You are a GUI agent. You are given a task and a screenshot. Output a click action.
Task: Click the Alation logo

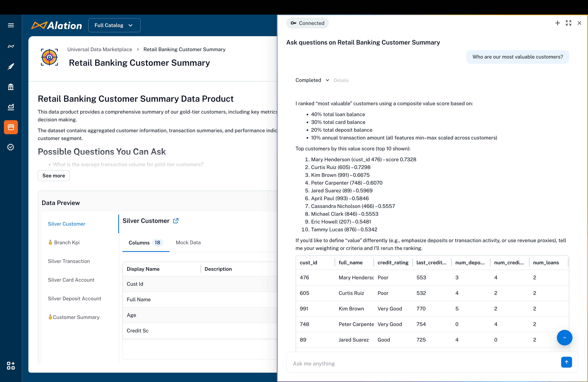click(x=57, y=25)
